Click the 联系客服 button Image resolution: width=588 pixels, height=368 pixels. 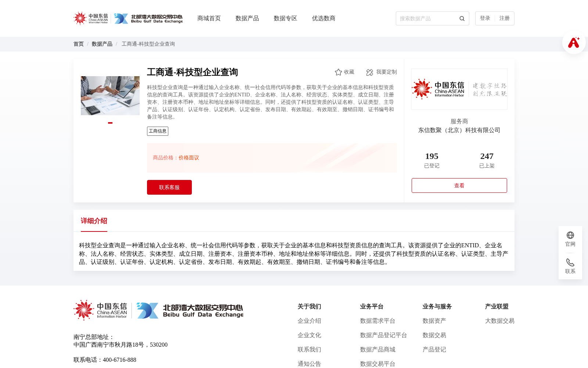click(169, 187)
